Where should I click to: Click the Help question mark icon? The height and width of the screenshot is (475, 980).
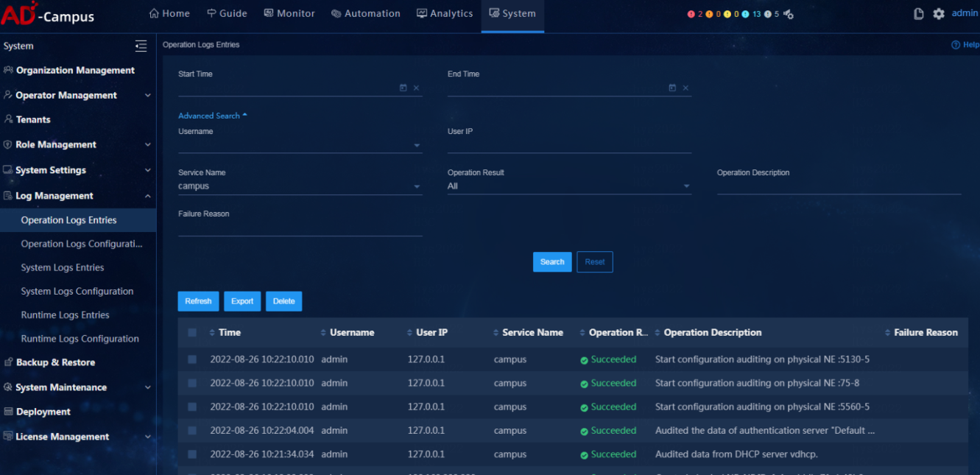(956, 45)
